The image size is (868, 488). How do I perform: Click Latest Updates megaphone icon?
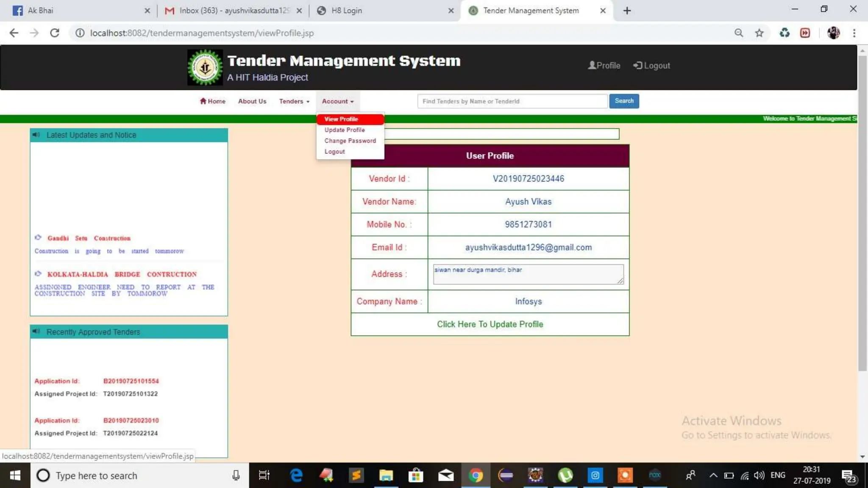(x=36, y=135)
